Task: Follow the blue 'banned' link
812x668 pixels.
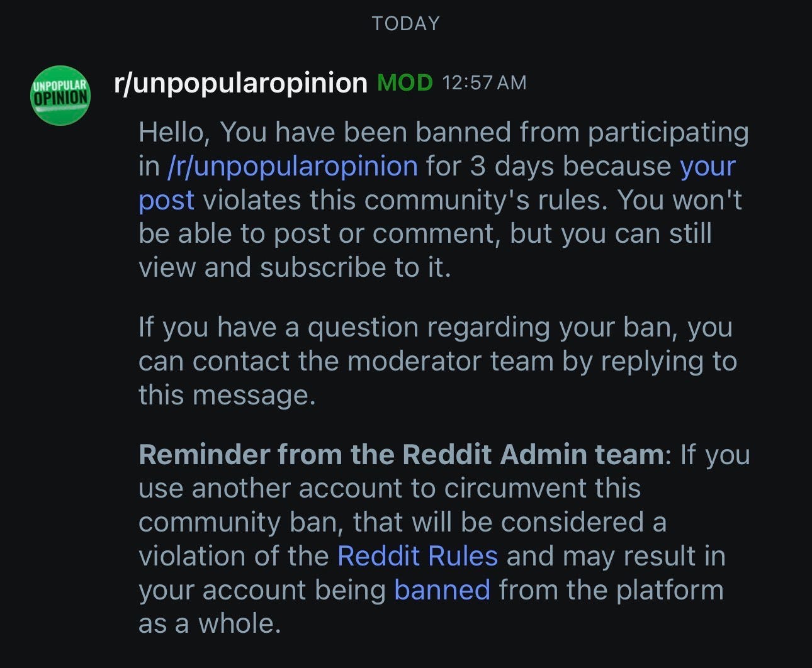Action: 442,590
